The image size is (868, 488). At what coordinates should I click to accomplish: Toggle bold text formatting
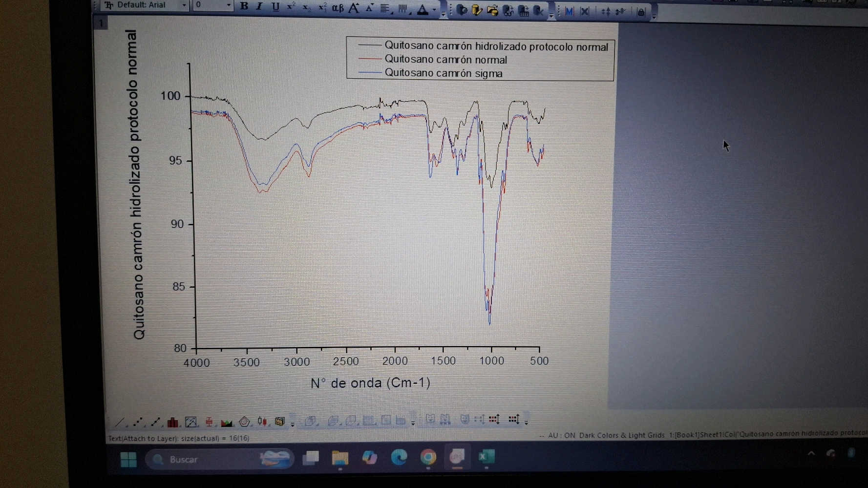244,6
